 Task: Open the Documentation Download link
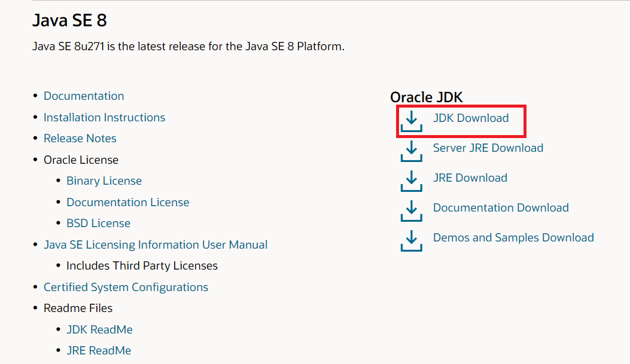click(501, 207)
